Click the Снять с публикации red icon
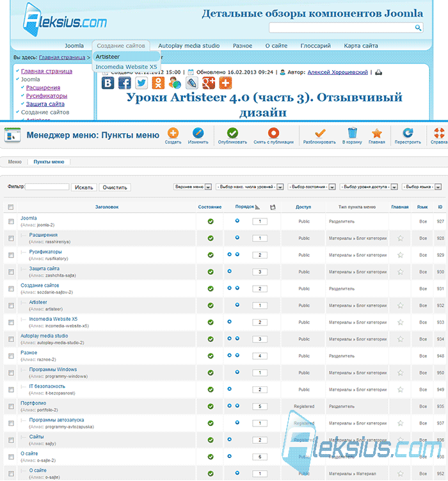The width and height of the screenshot is (448, 481). pyautogui.click(x=273, y=133)
